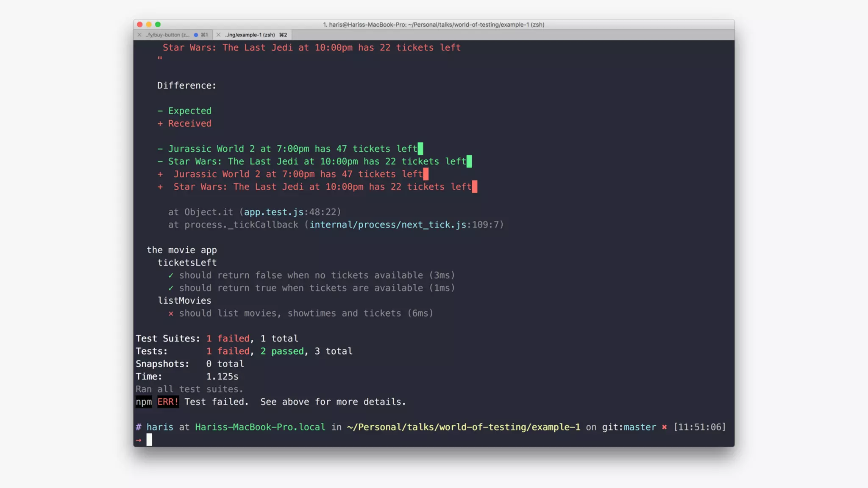Click checkmark beside 'no tickets available' test
The image size is (868, 488).
[171, 275]
